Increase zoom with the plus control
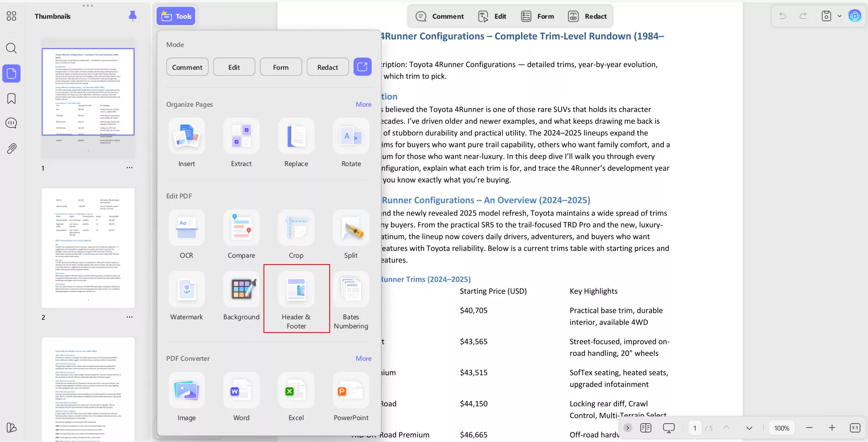Image resolution: width=868 pixels, height=442 pixels. tap(831, 428)
